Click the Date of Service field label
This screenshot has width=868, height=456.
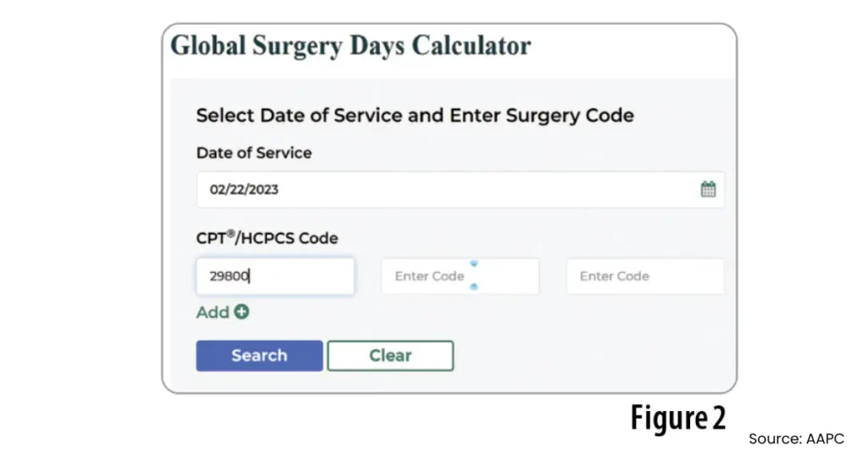click(x=253, y=153)
